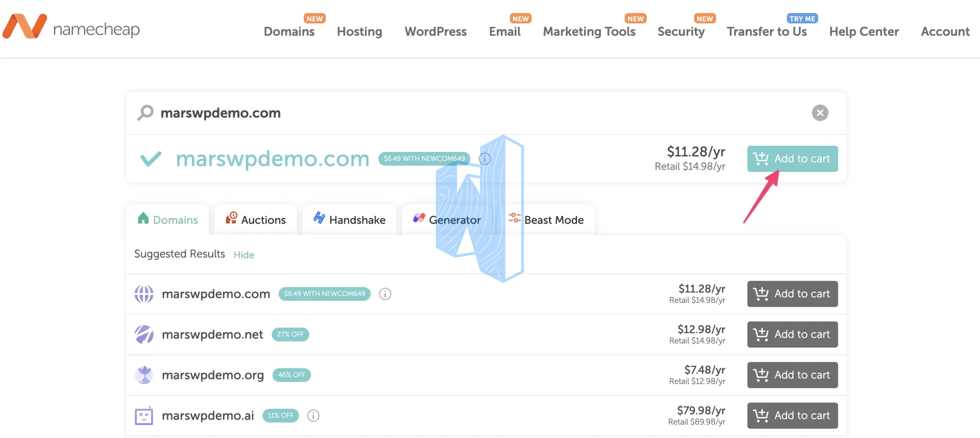The width and height of the screenshot is (980, 438).
Task: Click the marswpdemo.org domain name
Action: click(x=213, y=375)
